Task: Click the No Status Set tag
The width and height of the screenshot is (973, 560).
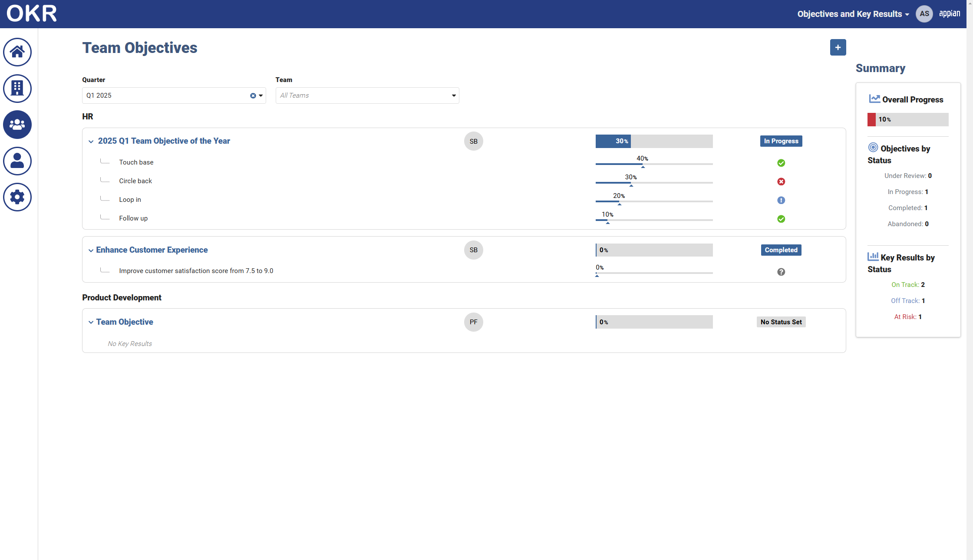Action: point(781,322)
